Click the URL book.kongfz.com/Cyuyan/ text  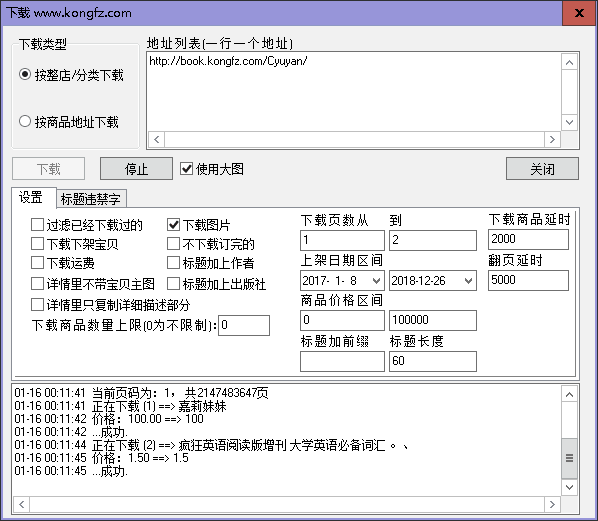[x=228, y=61]
